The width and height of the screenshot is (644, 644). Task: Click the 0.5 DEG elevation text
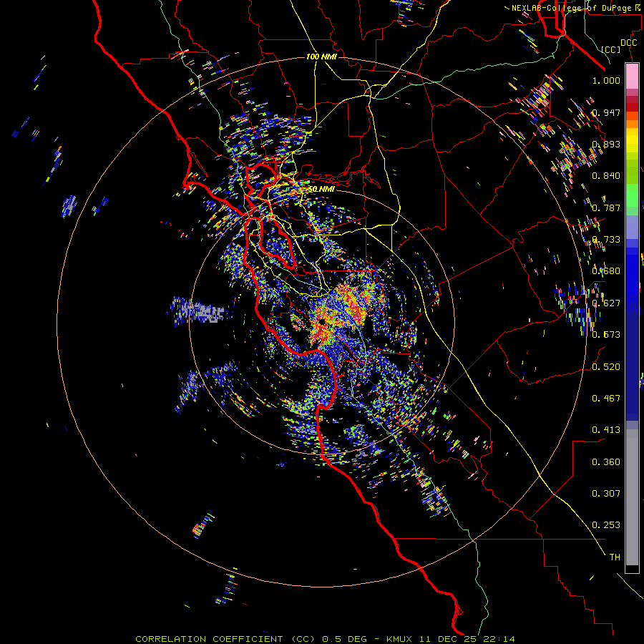point(344,639)
